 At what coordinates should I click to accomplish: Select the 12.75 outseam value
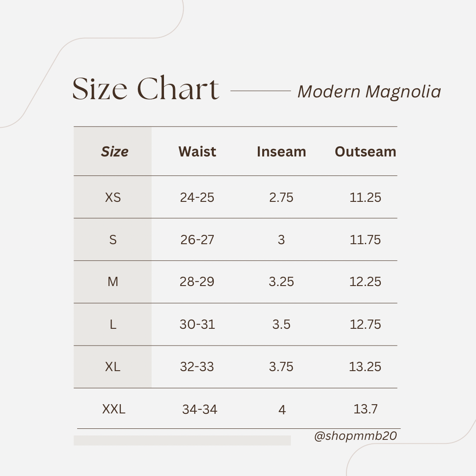click(x=365, y=324)
